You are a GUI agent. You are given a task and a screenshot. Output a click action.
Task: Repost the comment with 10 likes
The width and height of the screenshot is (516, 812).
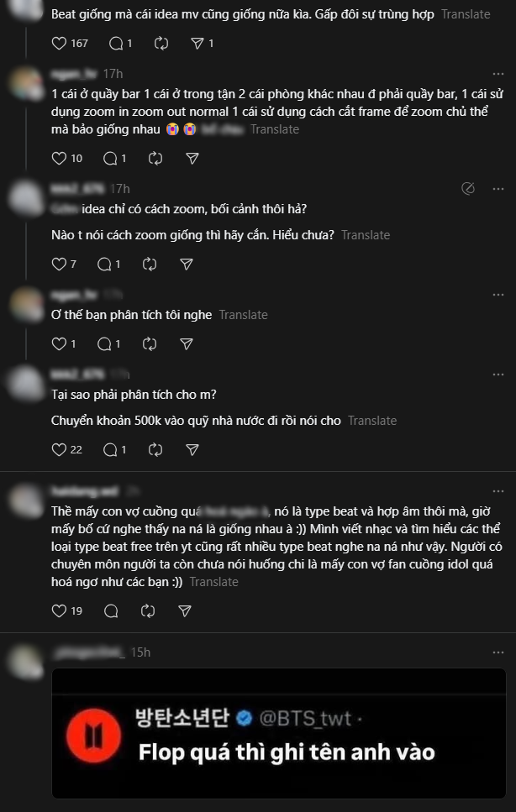[x=155, y=158]
